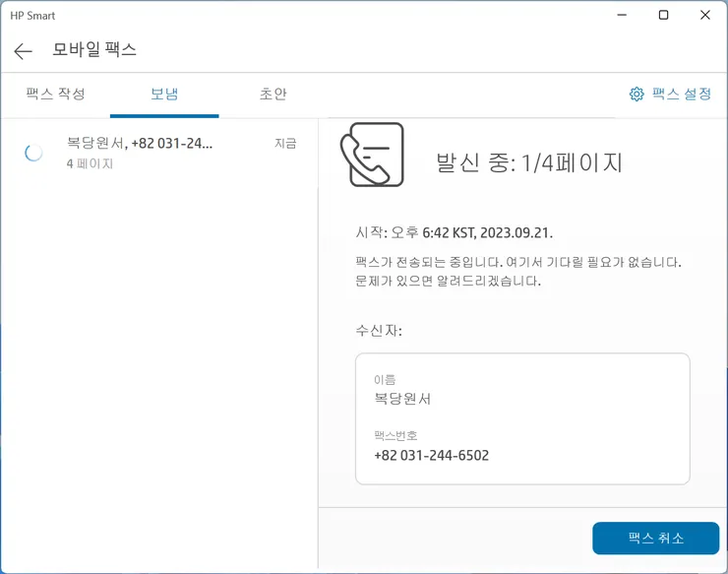
Task: Open 팩스 설정 link text
Action: pyautogui.click(x=682, y=94)
